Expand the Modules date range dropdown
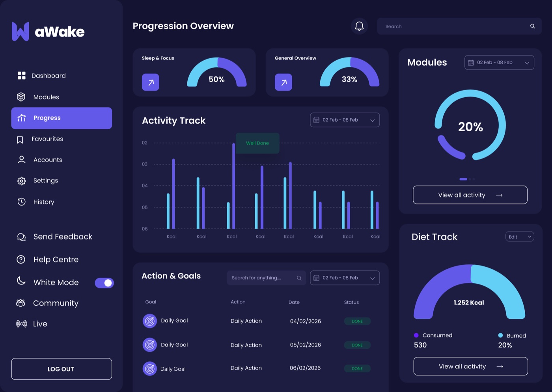552x392 pixels. [499, 62]
